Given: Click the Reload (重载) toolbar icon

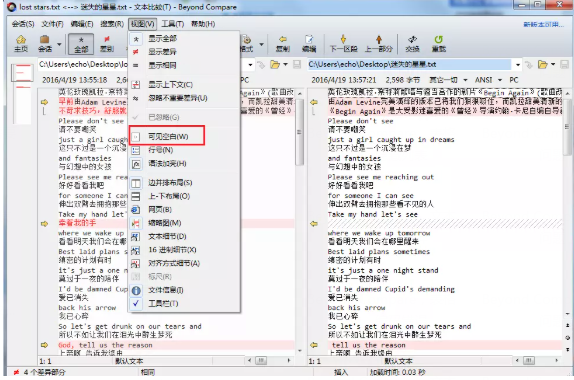Looking at the screenshot, I should click(x=439, y=44).
